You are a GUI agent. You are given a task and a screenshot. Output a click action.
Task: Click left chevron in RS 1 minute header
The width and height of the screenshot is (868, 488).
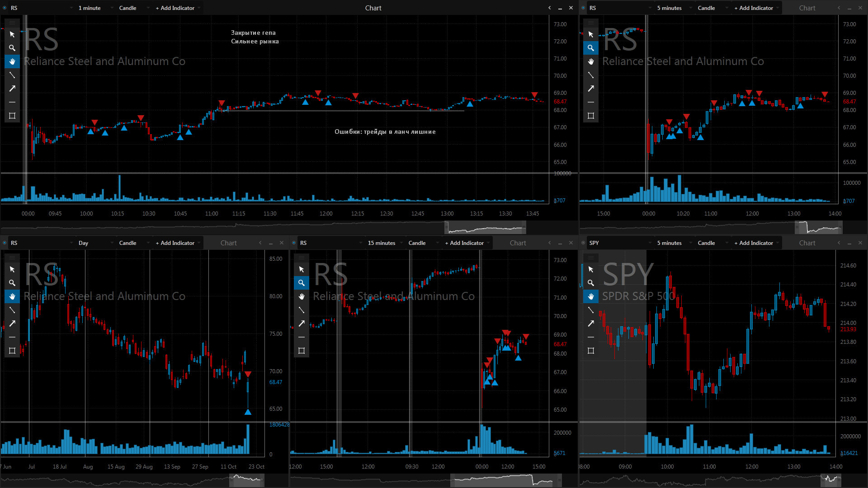[549, 8]
